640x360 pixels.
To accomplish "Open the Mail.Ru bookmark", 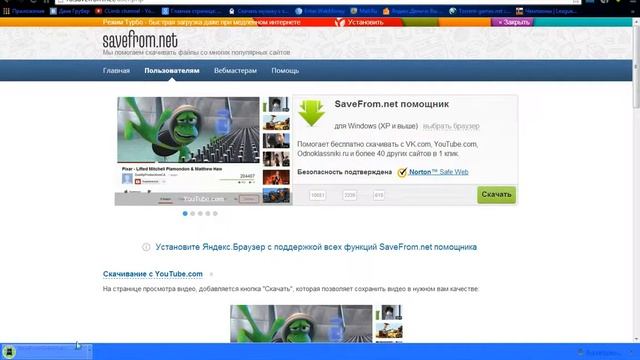I will pos(364,11).
